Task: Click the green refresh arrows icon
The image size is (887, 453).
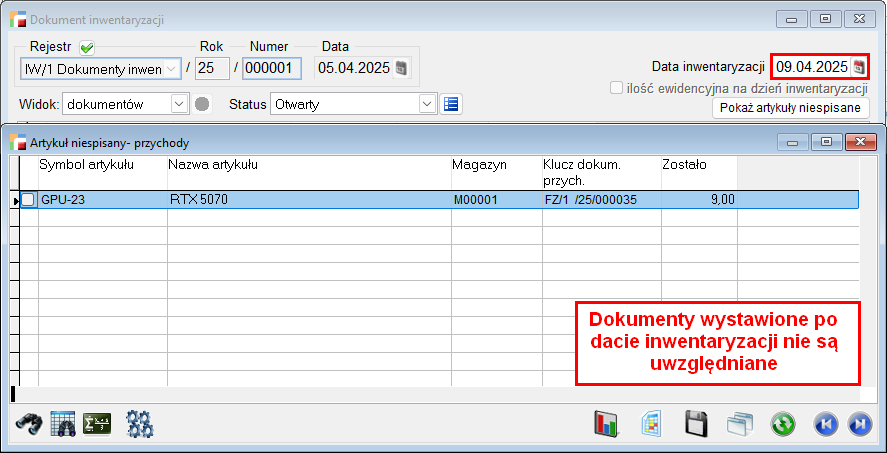Action: click(x=783, y=423)
